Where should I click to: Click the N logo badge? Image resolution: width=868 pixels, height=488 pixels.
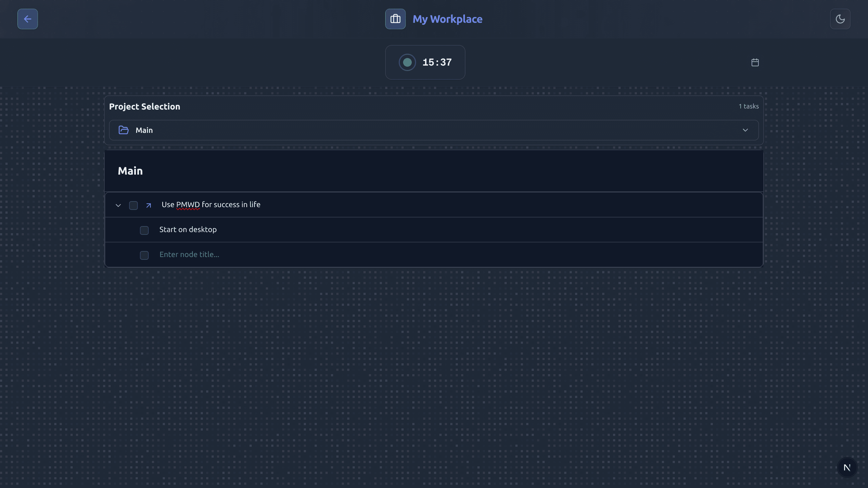[847, 467]
